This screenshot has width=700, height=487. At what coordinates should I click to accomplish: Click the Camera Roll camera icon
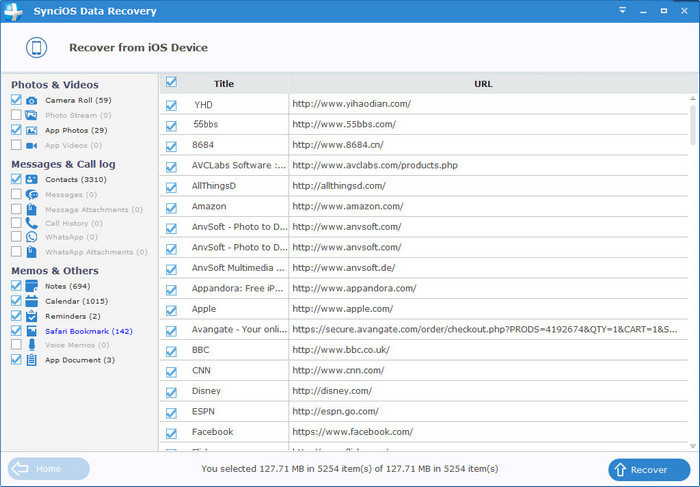pyautogui.click(x=31, y=100)
